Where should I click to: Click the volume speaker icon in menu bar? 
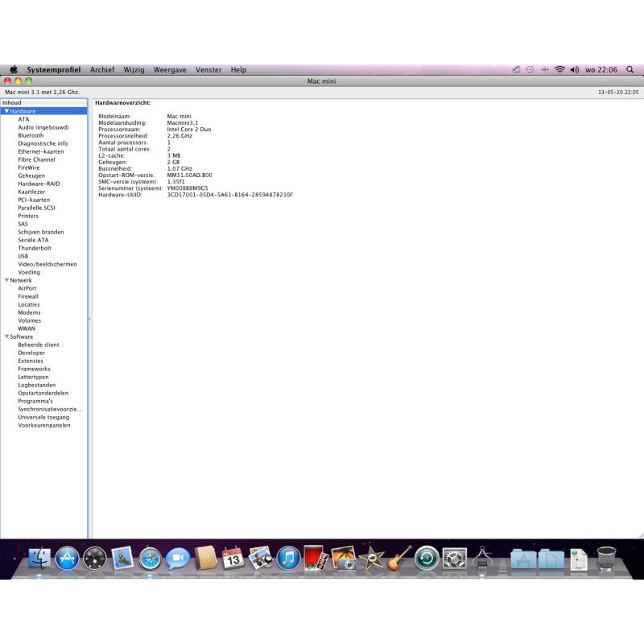click(x=574, y=70)
